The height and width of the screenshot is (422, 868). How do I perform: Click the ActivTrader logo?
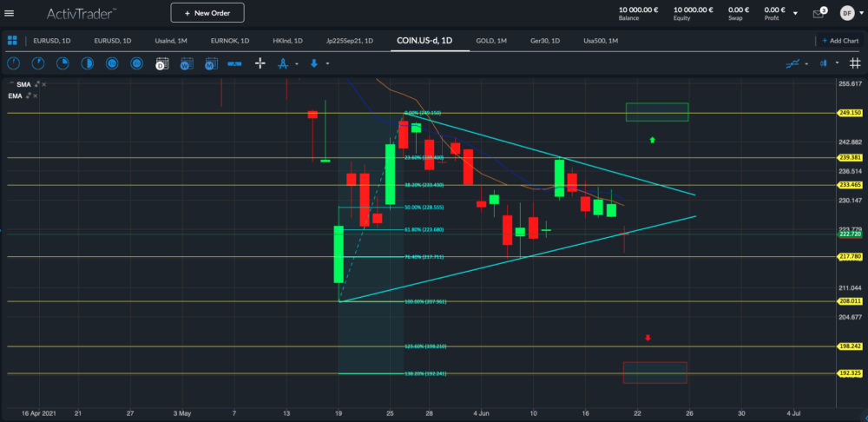tap(82, 13)
